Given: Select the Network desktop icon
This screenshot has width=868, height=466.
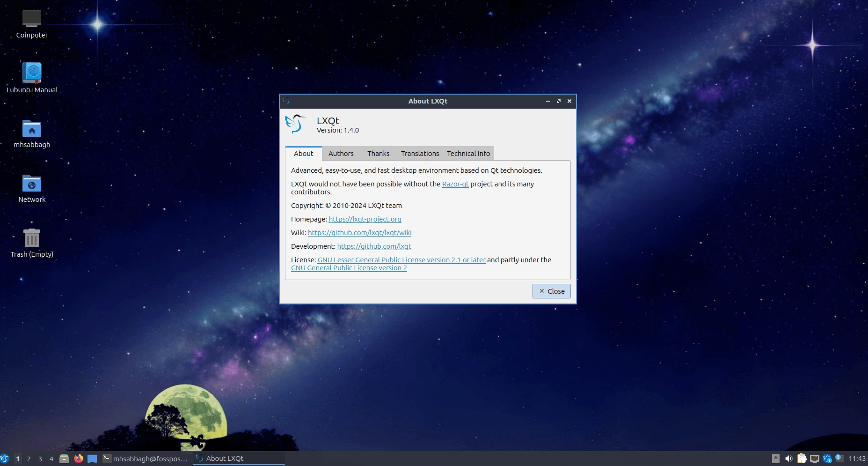Looking at the screenshot, I should [x=32, y=188].
